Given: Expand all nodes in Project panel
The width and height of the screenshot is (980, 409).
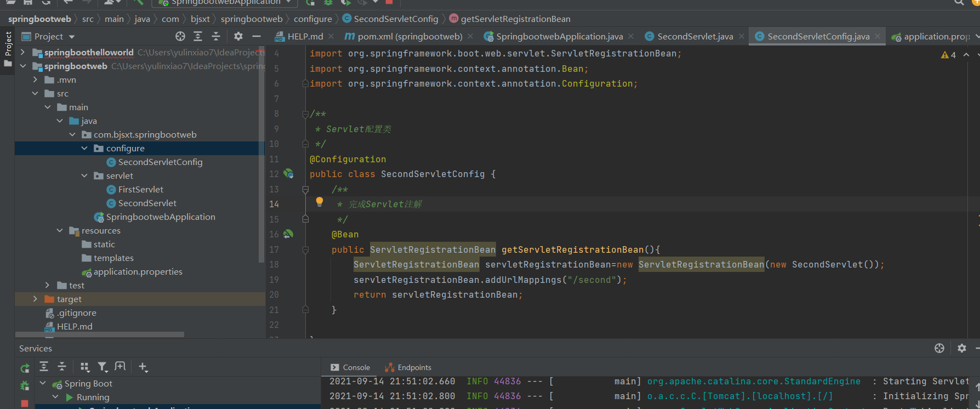Looking at the screenshot, I should point(198,36).
